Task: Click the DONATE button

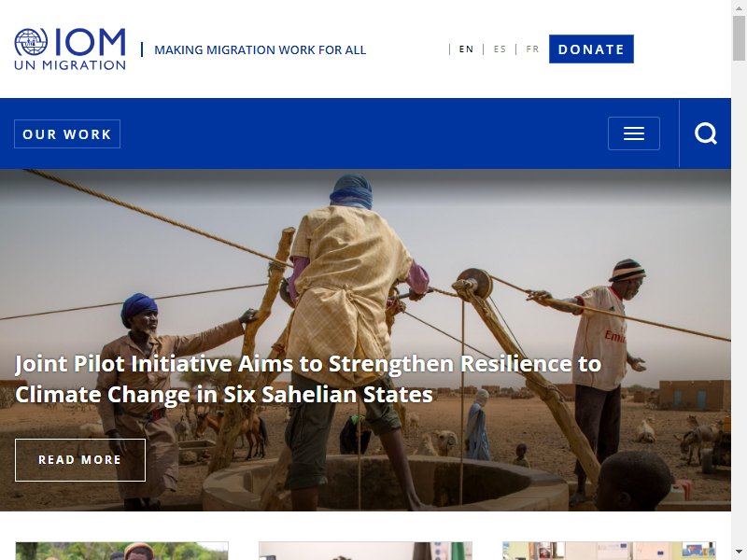Action: (x=591, y=49)
